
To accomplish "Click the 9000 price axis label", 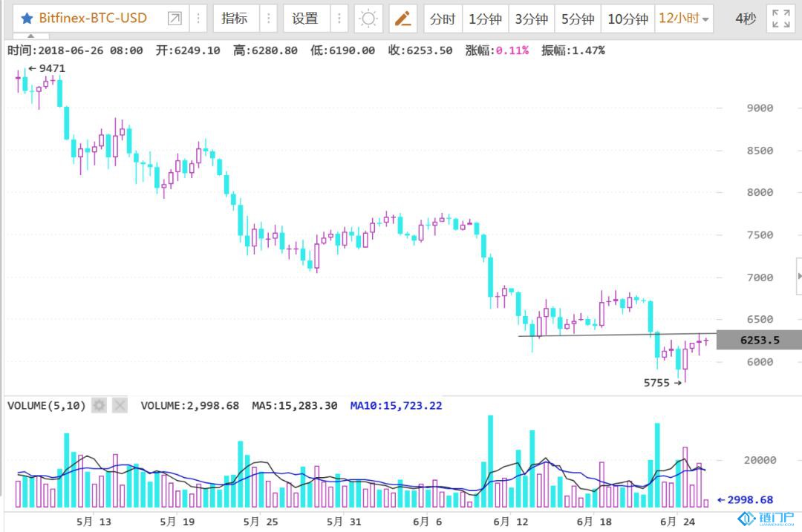I will pos(760,108).
